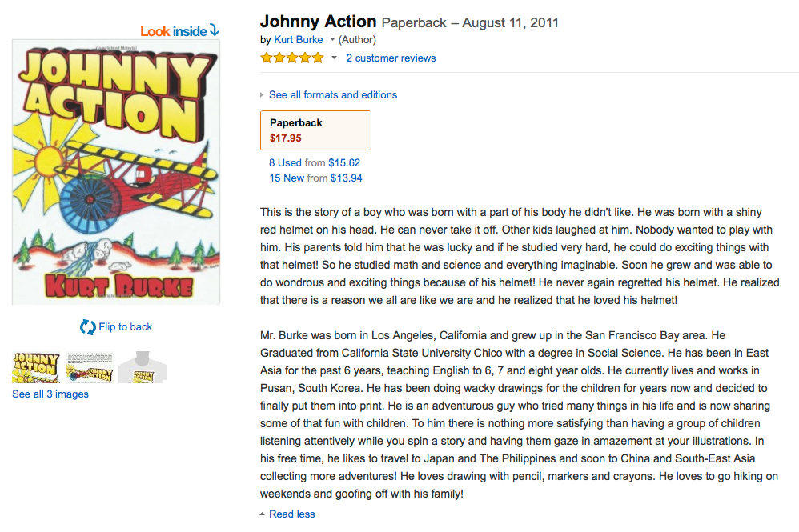
Task: Click the Look inside arrow icon
Action: point(215,30)
